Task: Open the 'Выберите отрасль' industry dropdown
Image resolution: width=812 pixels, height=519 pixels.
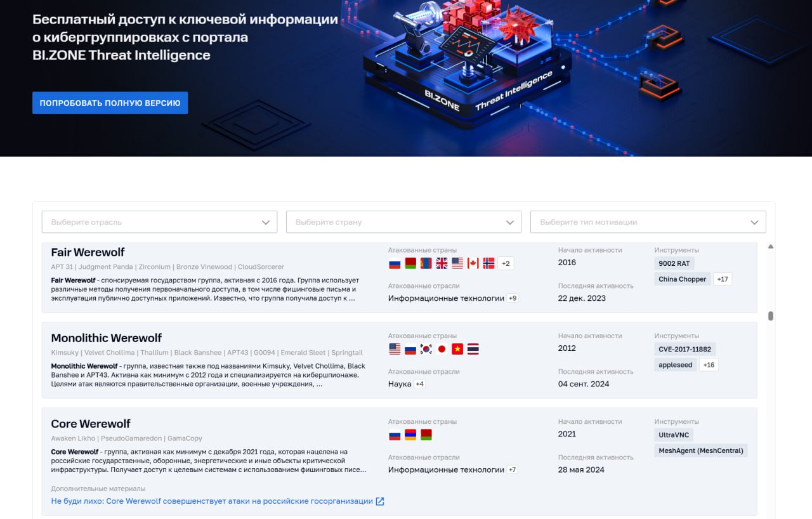Action: [159, 222]
